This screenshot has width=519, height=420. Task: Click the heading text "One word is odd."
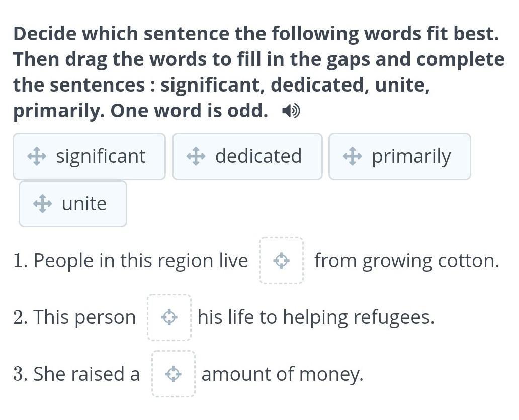click(189, 111)
